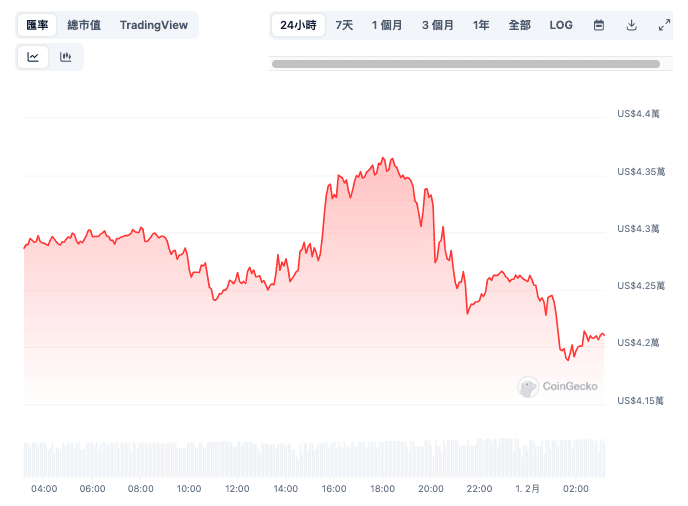Show 全部 price history
Viewport: 688px width, 506px height.
(x=520, y=25)
